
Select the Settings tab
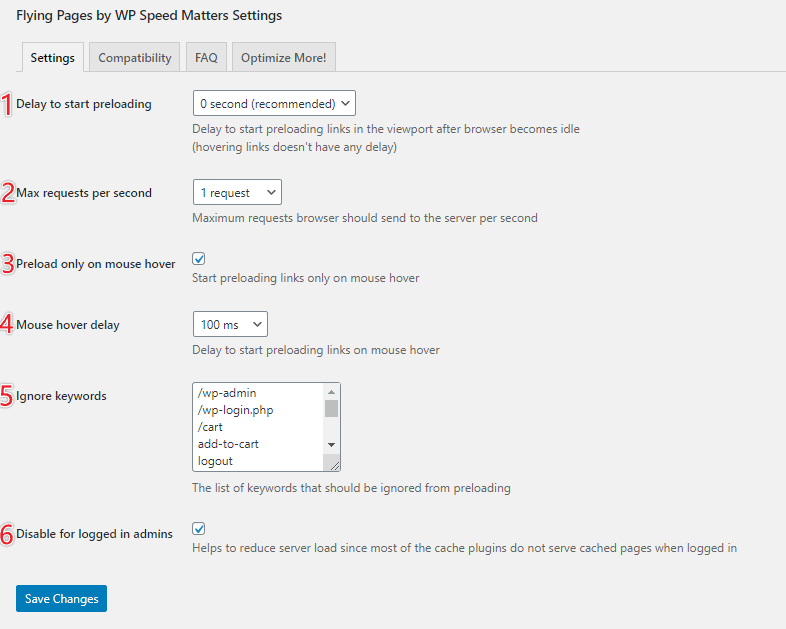(x=52, y=58)
